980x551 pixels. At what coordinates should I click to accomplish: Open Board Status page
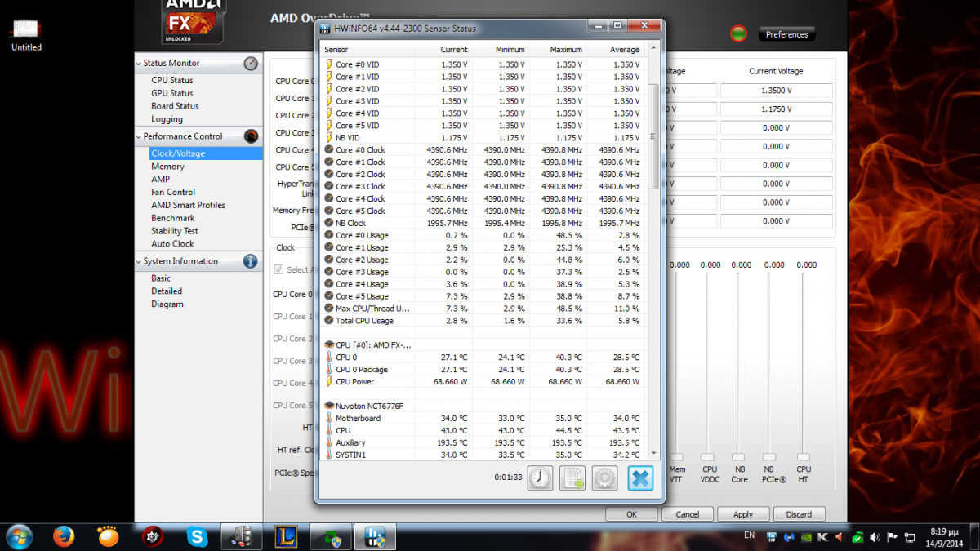(x=175, y=106)
